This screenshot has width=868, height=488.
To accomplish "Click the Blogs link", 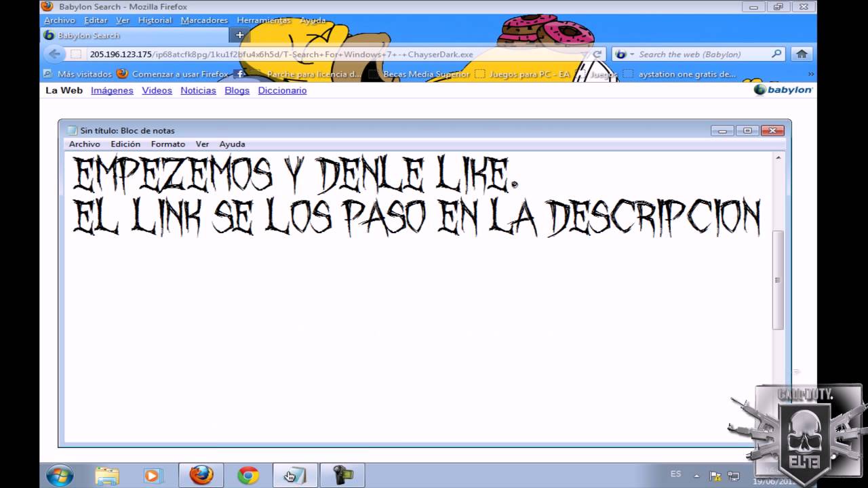I will [x=237, y=90].
